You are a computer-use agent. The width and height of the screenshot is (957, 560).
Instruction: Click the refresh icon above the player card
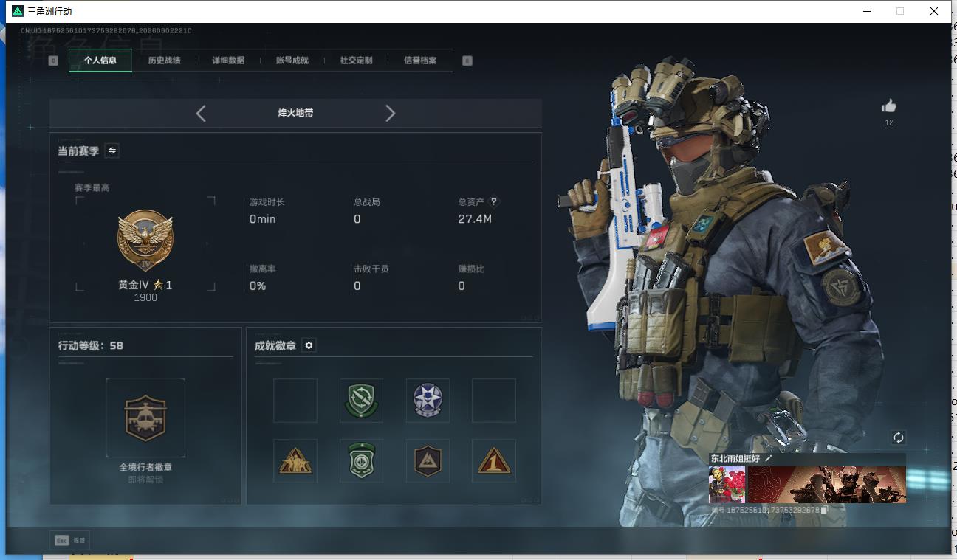click(899, 438)
